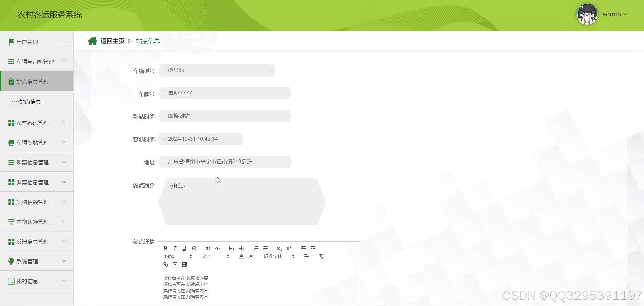The width and height of the screenshot is (644, 306).
Task: Expand 用户管理 menu
Action: click(x=37, y=42)
